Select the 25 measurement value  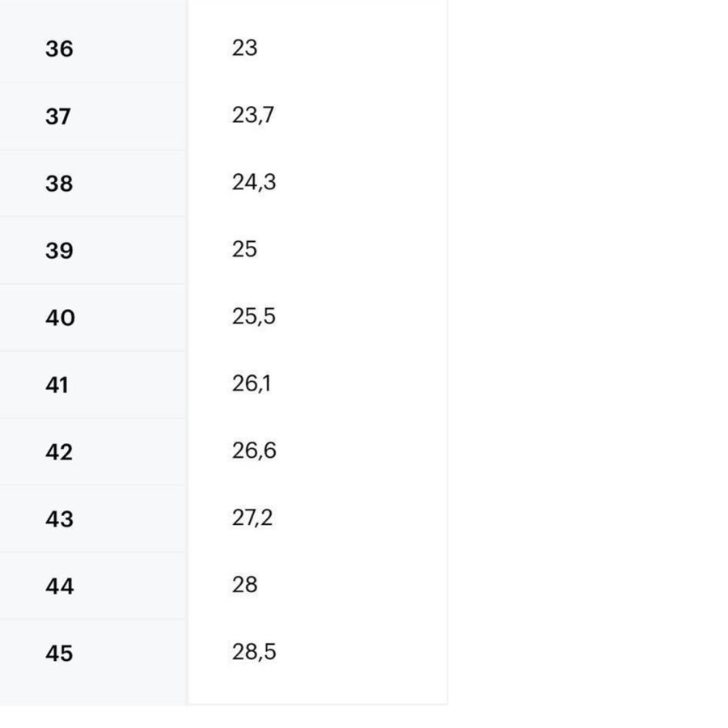[244, 250]
